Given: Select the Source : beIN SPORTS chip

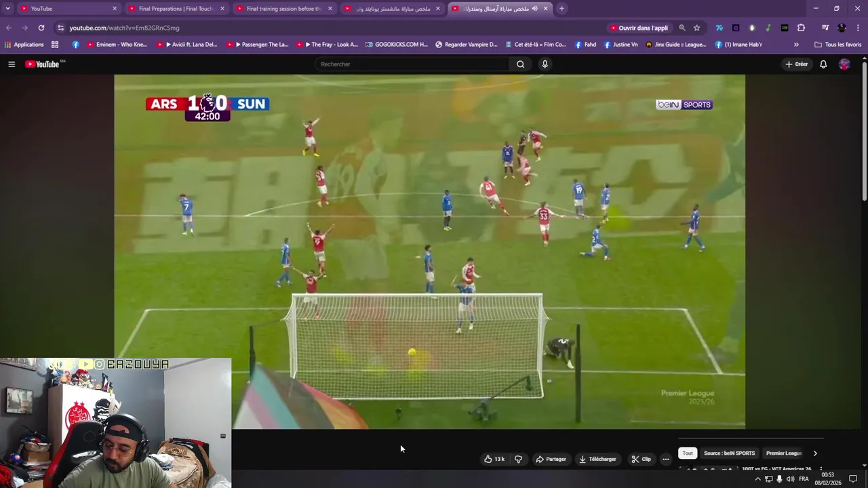Looking at the screenshot, I should coord(729,453).
